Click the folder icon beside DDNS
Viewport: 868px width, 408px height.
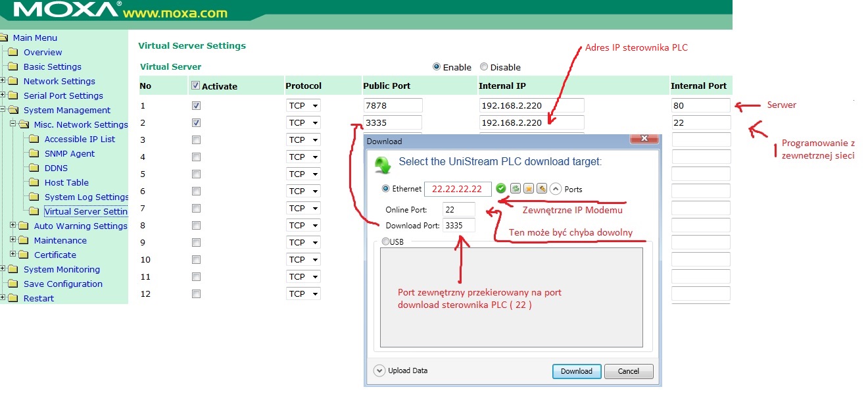pyautogui.click(x=34, y=168)
